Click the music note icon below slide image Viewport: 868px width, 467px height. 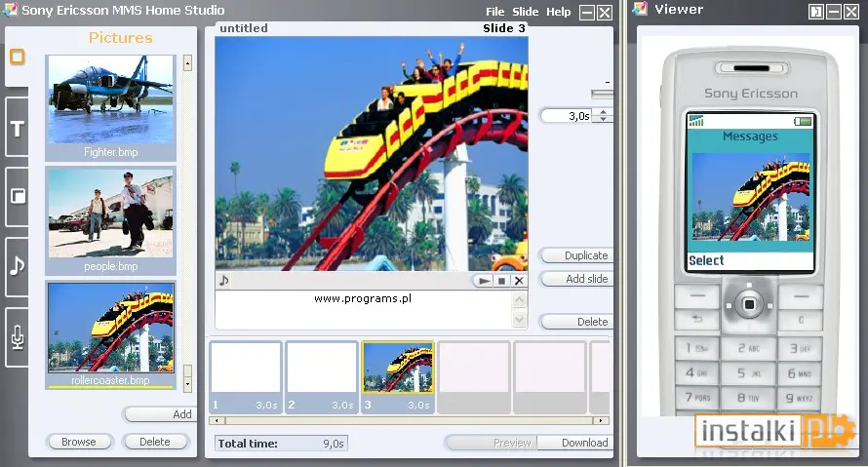point(223,280)
